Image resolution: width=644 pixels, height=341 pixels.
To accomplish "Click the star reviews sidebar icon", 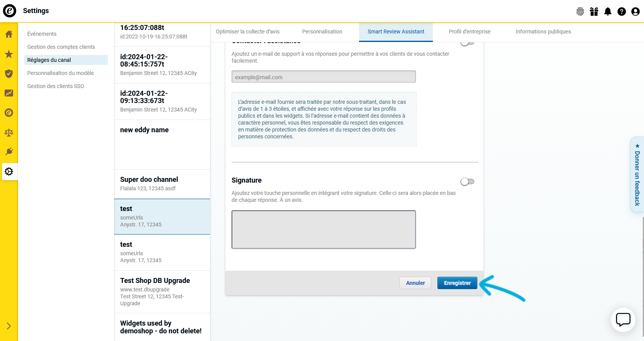I will pyautogui.click(x=9, y=54).
